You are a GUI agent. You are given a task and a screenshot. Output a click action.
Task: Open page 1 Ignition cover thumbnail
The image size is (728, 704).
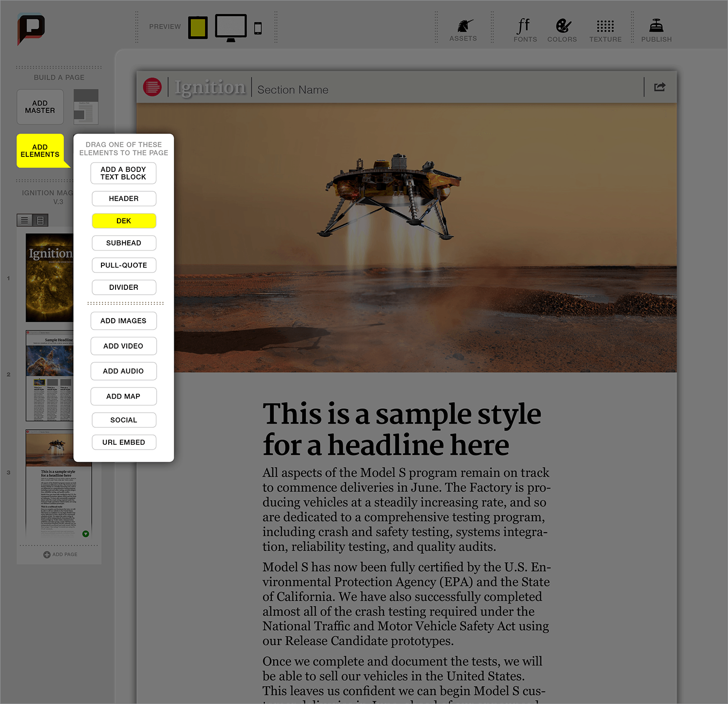pyautogui.click(x=50, y=278)
